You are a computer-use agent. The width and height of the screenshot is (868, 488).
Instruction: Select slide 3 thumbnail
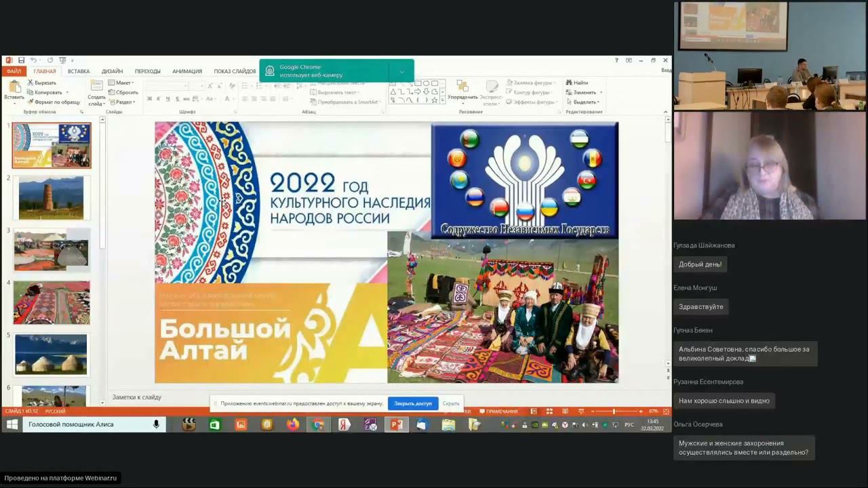[x=52, y=250]
